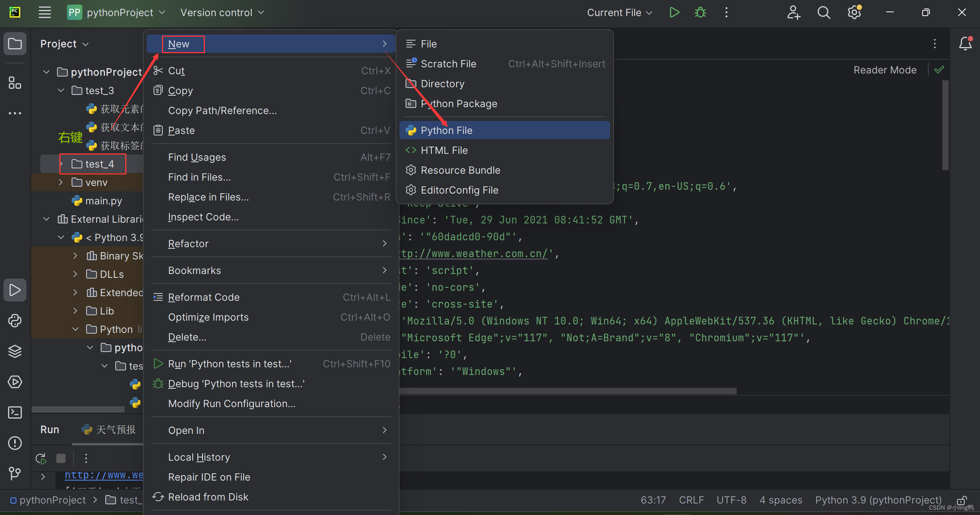Click the Stop button in Run panel

click(61, 458)
